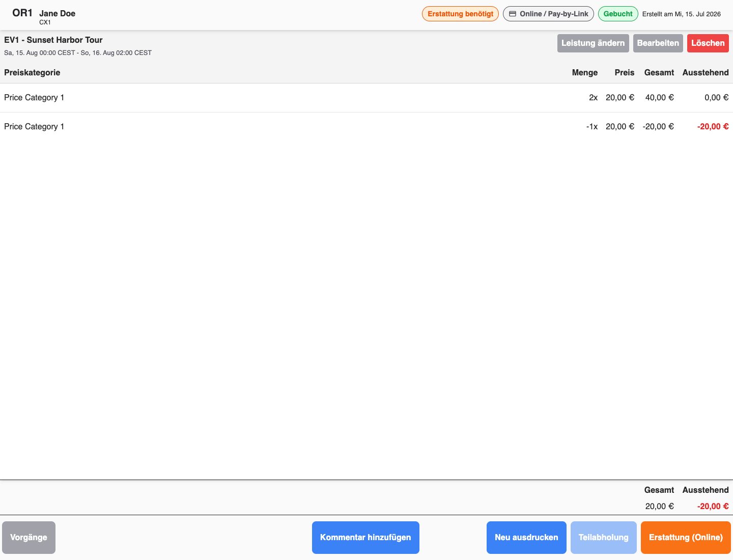Click outstanding 0,00 € in the first row
Image resolution: width=733 pixels, height=560 pixels.
coord(716,98)
